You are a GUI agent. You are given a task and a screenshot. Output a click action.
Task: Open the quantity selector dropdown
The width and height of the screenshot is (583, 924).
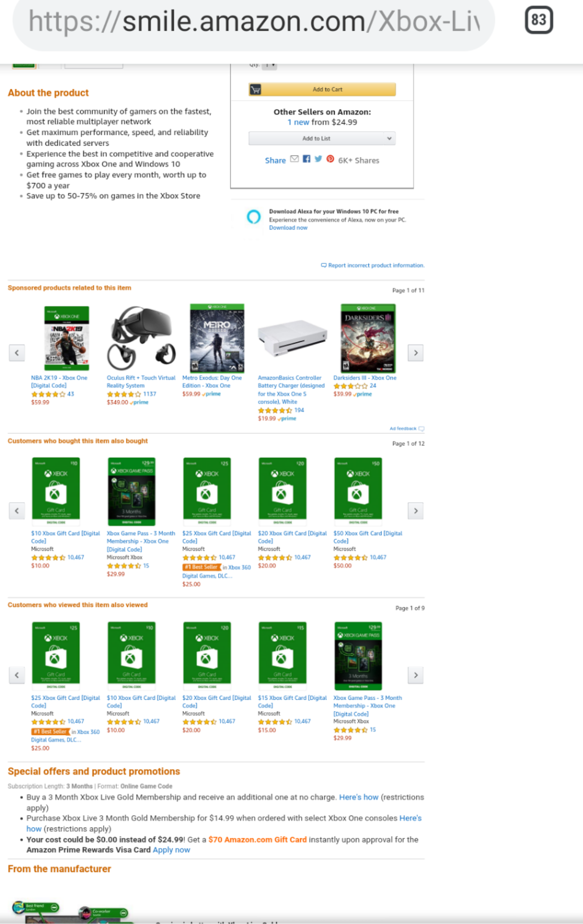[269, 65]
